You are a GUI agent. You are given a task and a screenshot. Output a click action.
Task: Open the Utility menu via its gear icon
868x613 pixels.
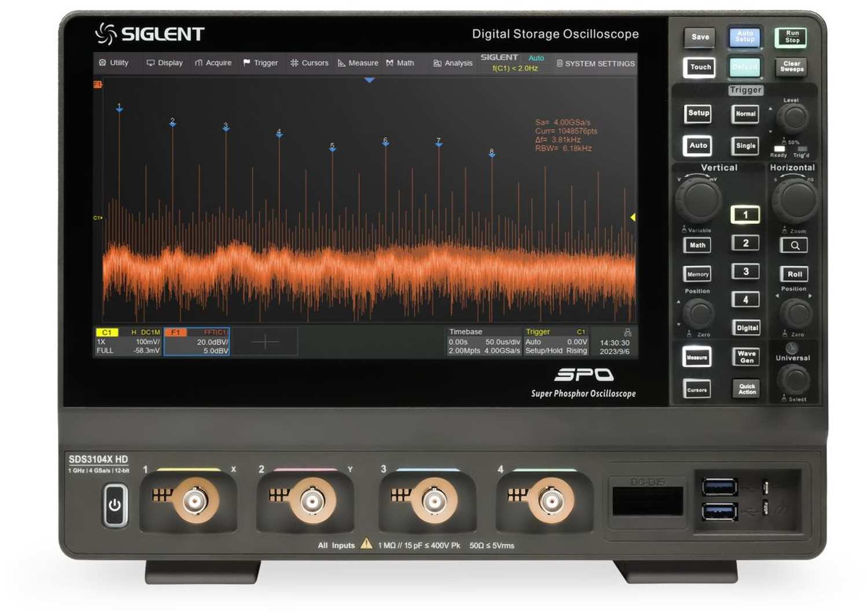(x=103, y=62)
